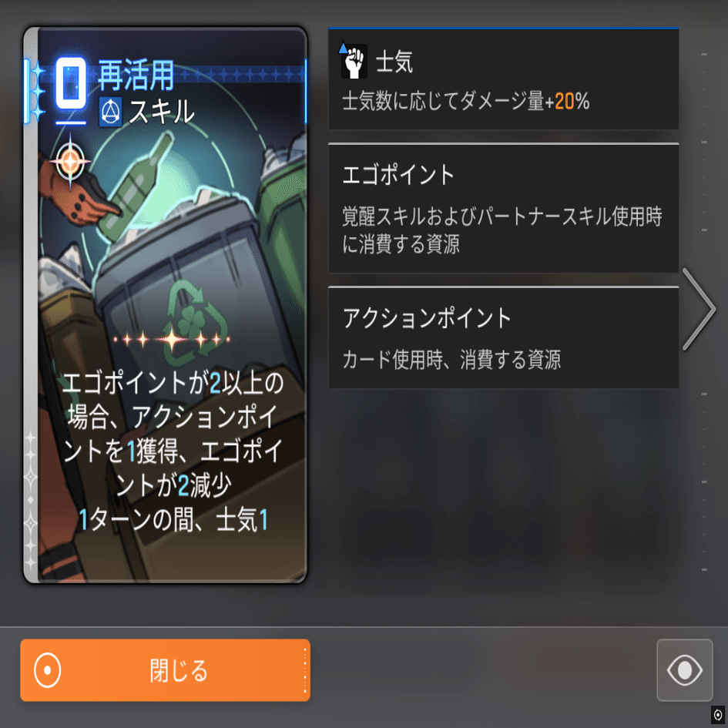Click the card effect description text

(x=173, y=451)
